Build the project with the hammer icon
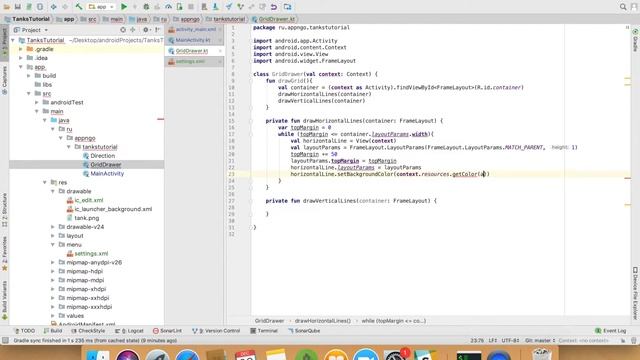 point(79,7)
